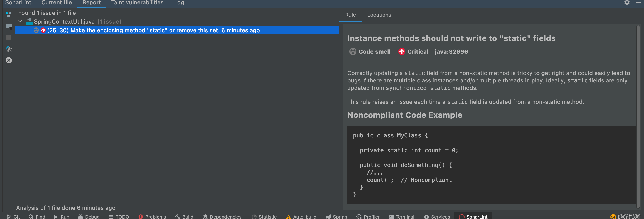Open the Profiler tool window icon

pos(368,217)
